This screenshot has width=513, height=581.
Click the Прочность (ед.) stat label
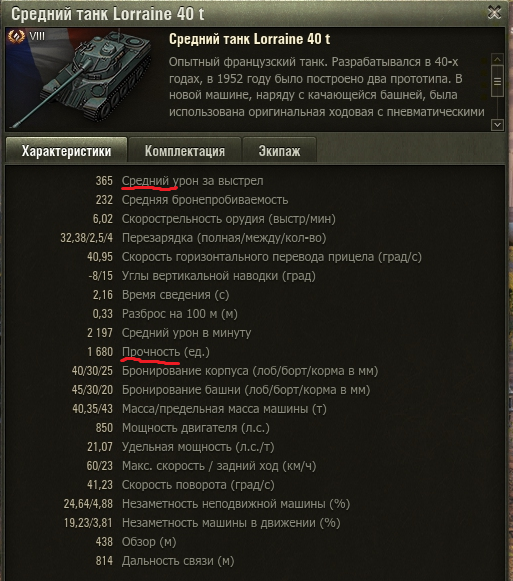point(166,352)
